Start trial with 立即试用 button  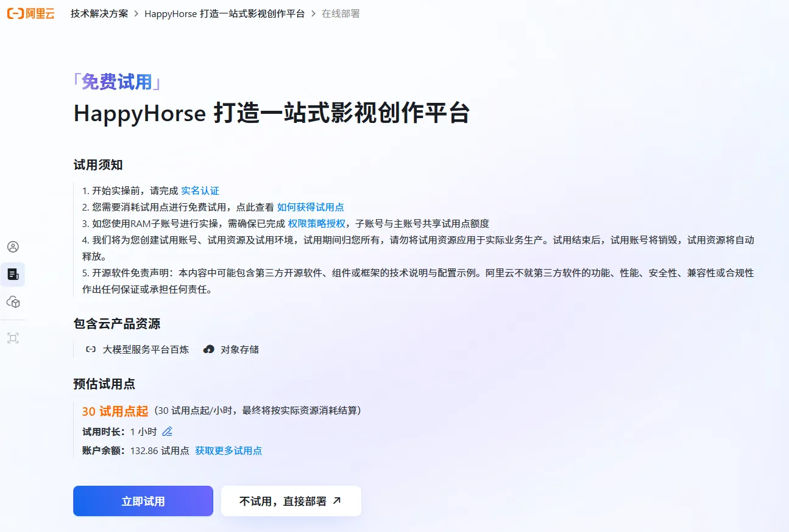tap(143, 501)
